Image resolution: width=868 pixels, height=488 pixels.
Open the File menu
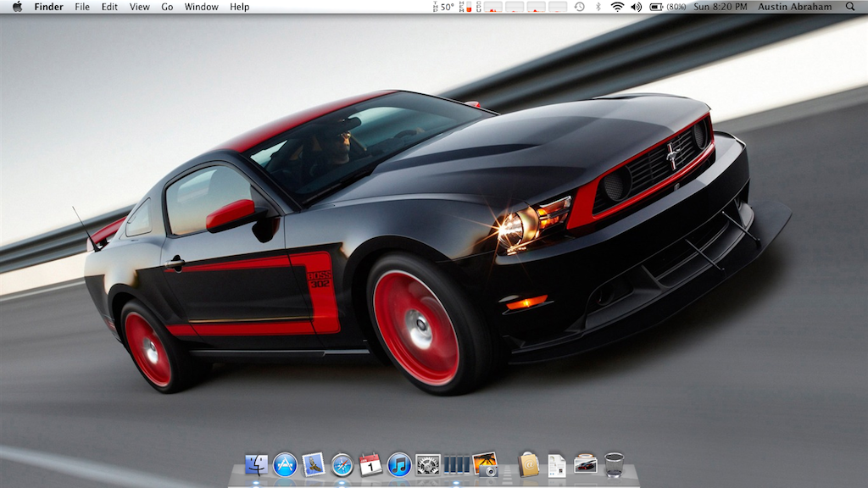coord(82,7)
